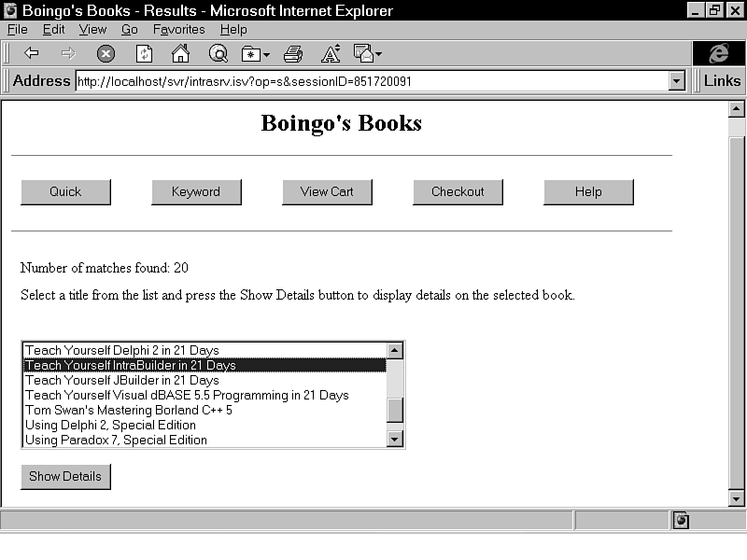Select Using Paradox 7, Special Edition
The height and width of the screenshot is (560, 747).
(x=204, y=440)
